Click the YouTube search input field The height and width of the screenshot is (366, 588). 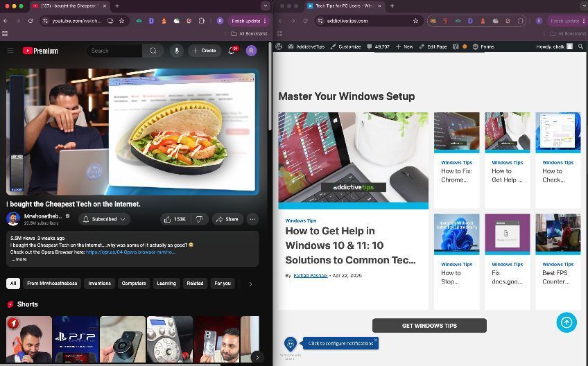[114, 51]
